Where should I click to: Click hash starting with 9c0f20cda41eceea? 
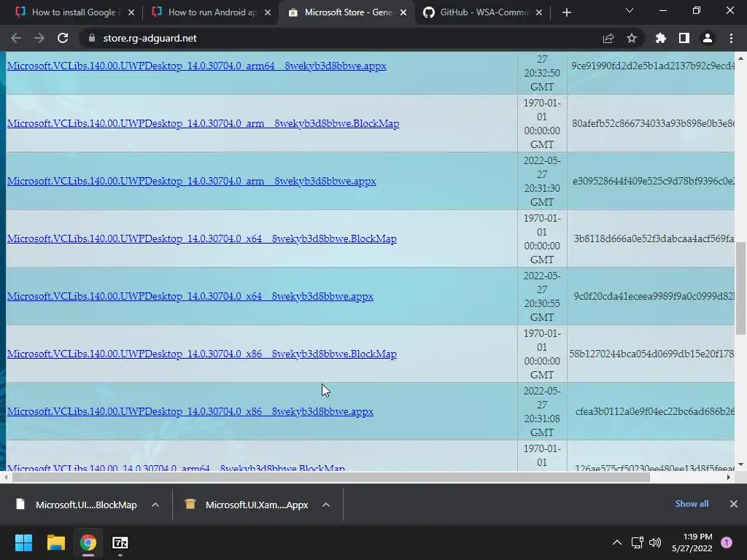654,296
